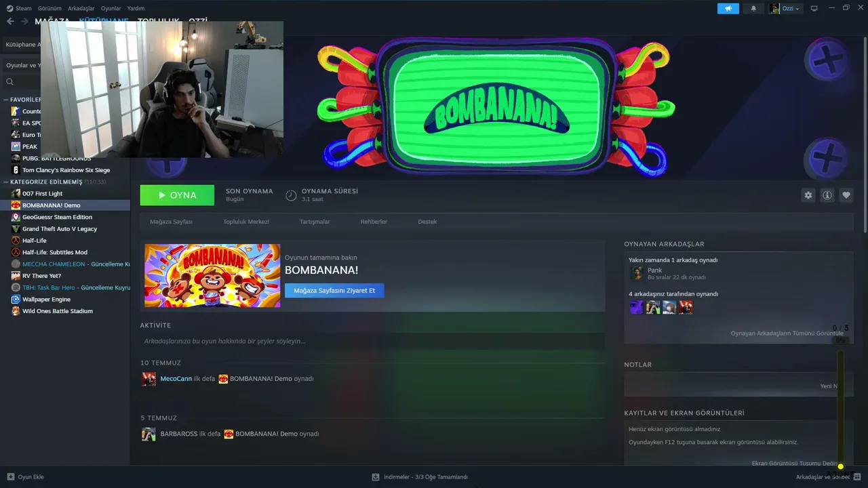Open the Destek tab

(x=427, y=222)
